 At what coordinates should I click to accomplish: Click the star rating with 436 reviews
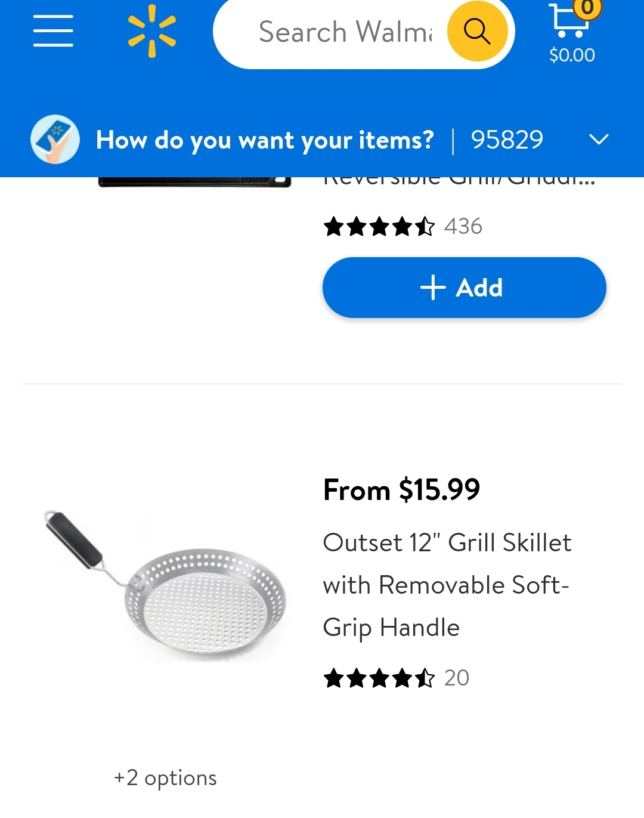(379, 227)
